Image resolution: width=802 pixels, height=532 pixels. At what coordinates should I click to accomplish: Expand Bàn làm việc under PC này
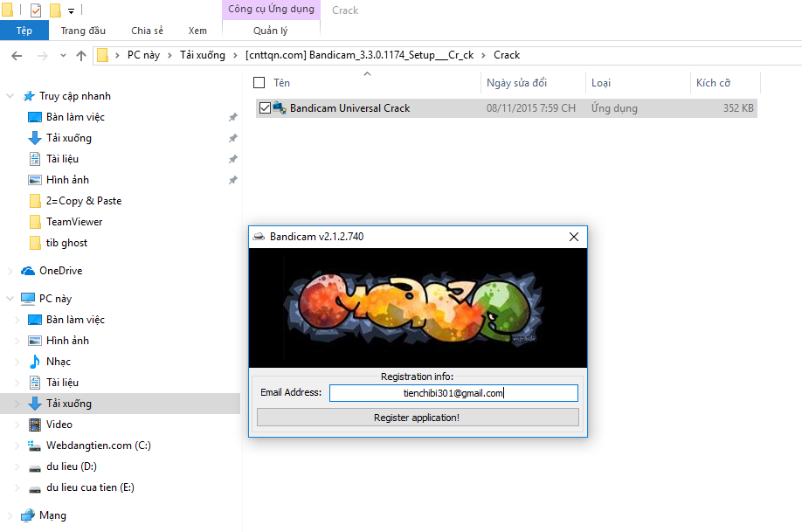point(17,320)
